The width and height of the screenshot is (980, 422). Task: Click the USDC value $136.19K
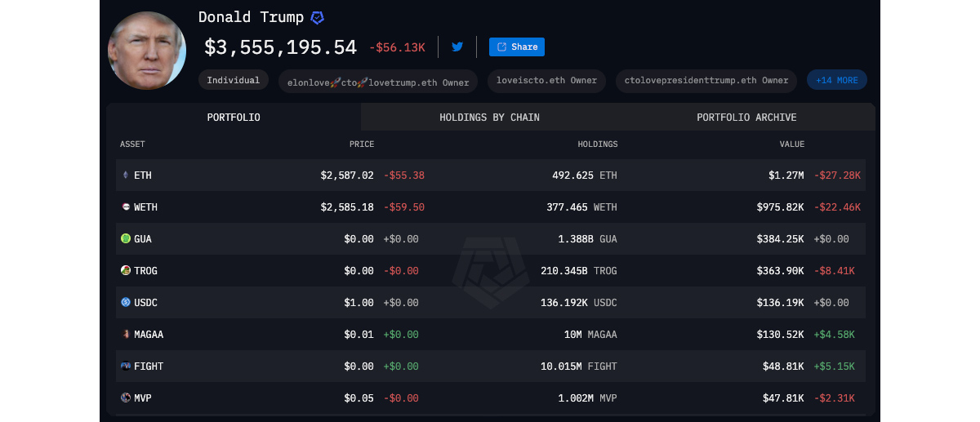pos(781,303)
